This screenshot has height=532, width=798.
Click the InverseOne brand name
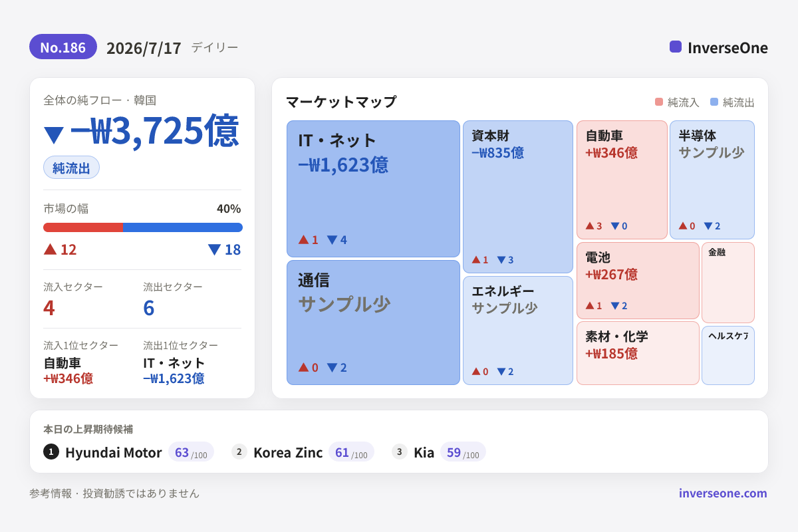point(728,48)
